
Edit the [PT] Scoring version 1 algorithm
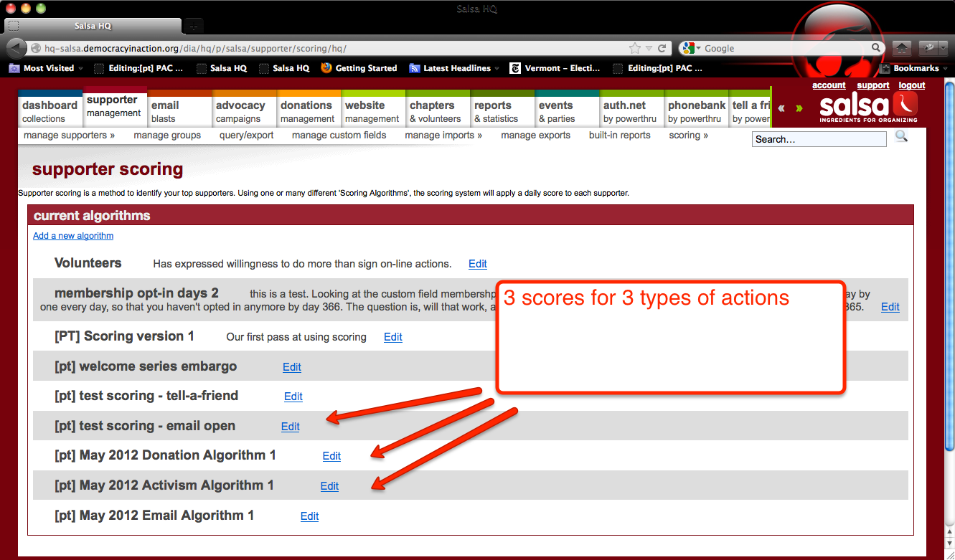393,337
